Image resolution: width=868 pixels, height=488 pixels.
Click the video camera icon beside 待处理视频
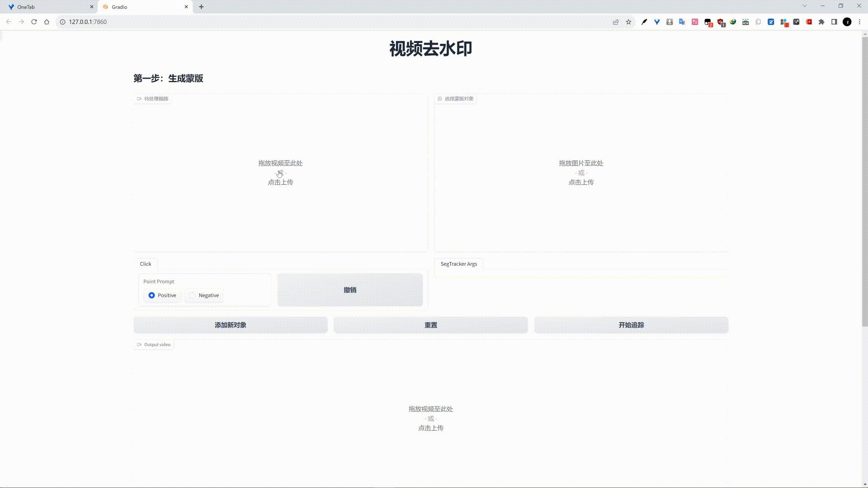click(139, 99)
